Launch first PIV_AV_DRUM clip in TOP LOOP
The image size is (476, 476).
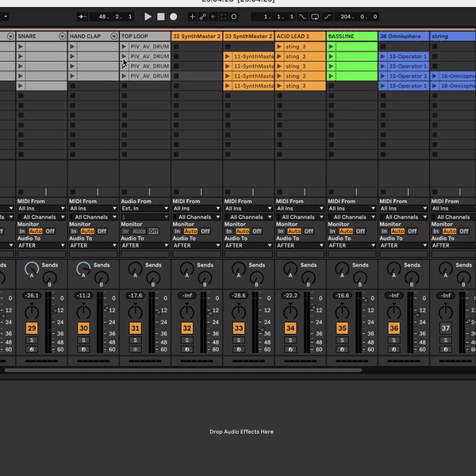[125, 47]
